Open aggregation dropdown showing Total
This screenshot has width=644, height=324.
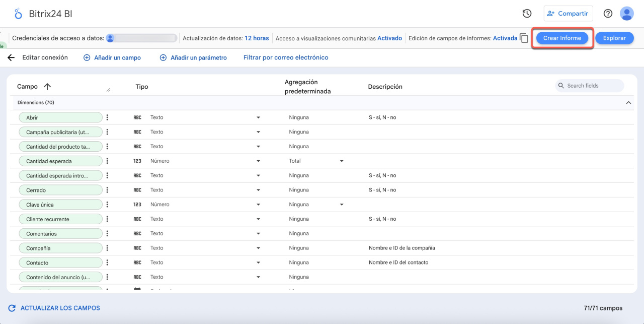[342, 161]
